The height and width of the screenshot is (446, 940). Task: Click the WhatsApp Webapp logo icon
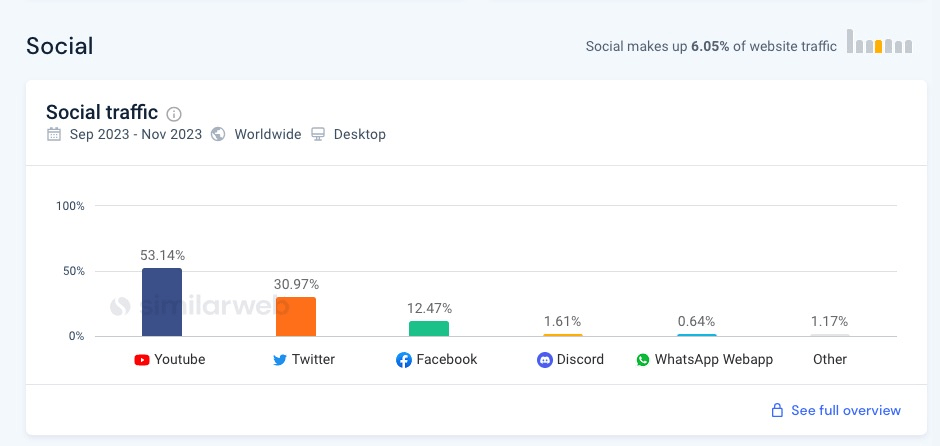(643, 360)
